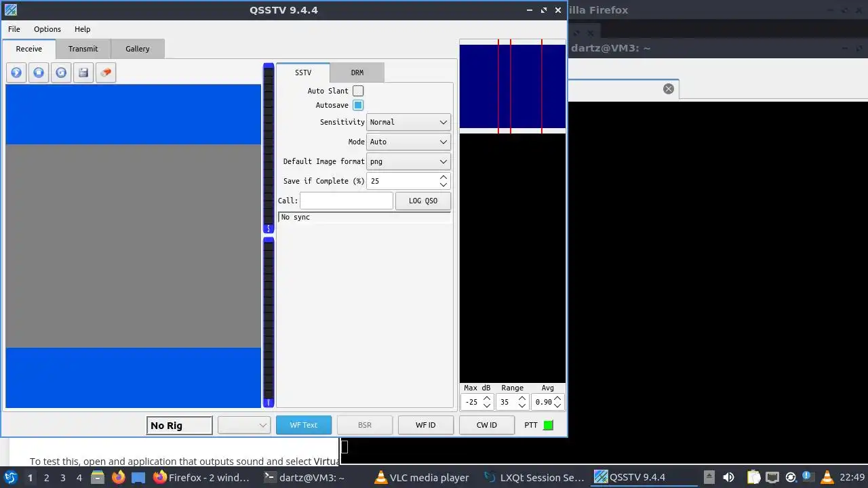Close the tab with the X in the window behind
The width and height of the screenshot is (868, 488).
click(x=669, y=89)
